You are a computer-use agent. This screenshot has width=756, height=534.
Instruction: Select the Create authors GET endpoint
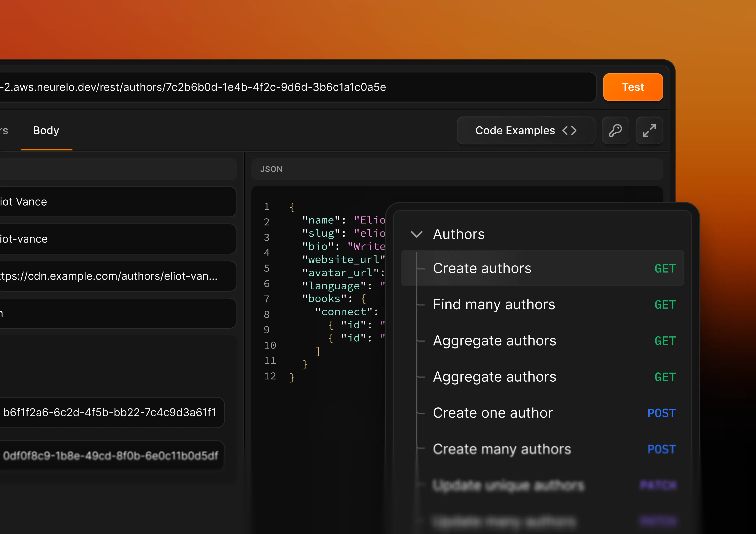click(482, 268)
